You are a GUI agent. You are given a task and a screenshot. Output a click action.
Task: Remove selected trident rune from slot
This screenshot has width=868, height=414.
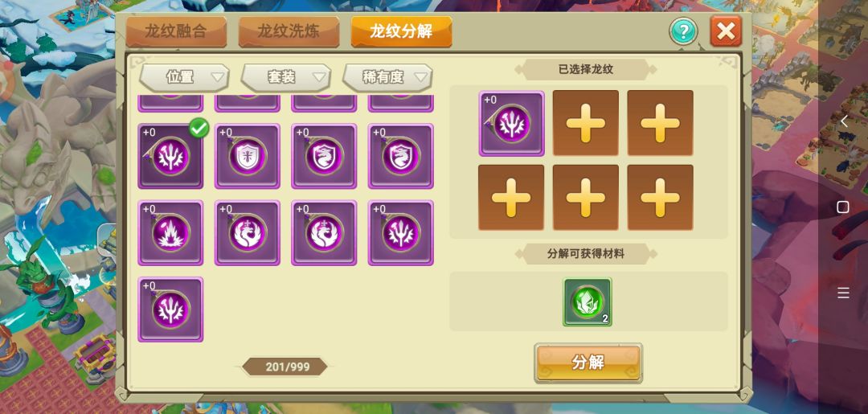[x=511, y=124]
